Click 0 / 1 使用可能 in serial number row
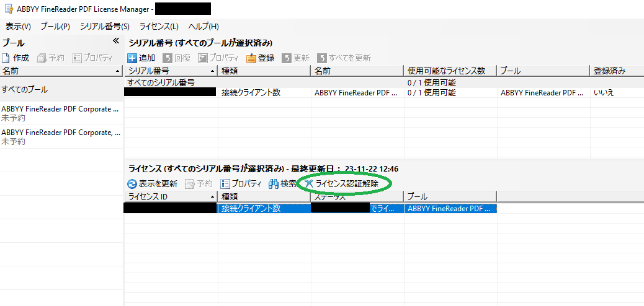The image size is (644, 306). pos(432,92)
